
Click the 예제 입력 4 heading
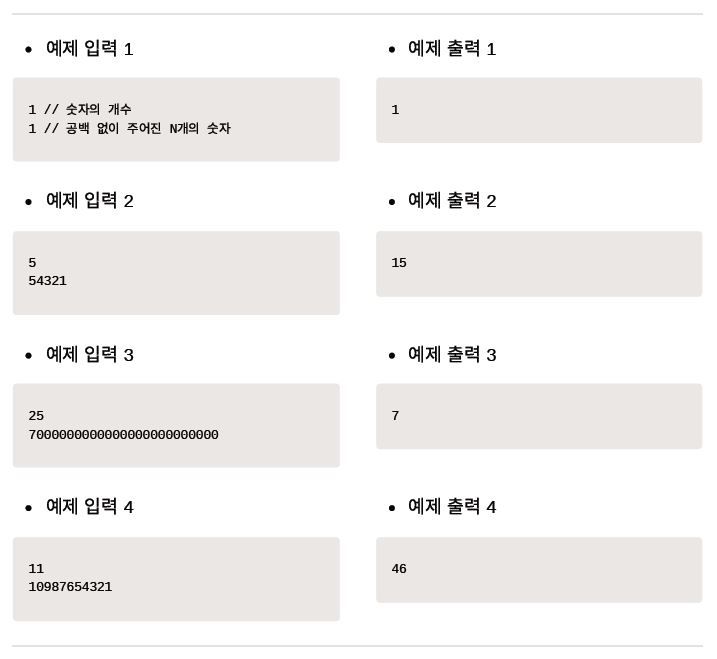click(x=90, y=506)
